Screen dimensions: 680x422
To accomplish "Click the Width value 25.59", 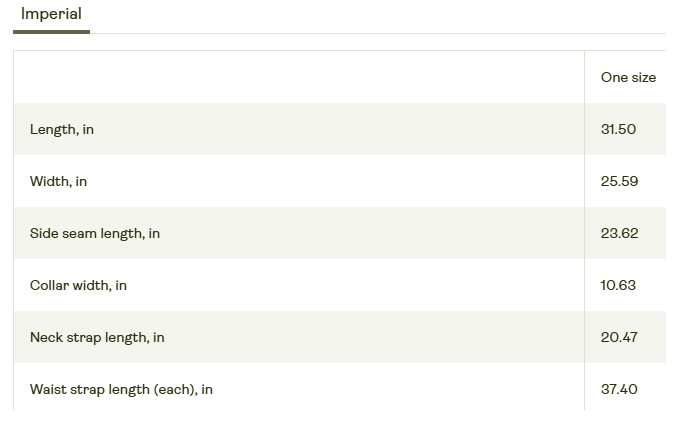I will pyautogui.click(x=619, y=181).
